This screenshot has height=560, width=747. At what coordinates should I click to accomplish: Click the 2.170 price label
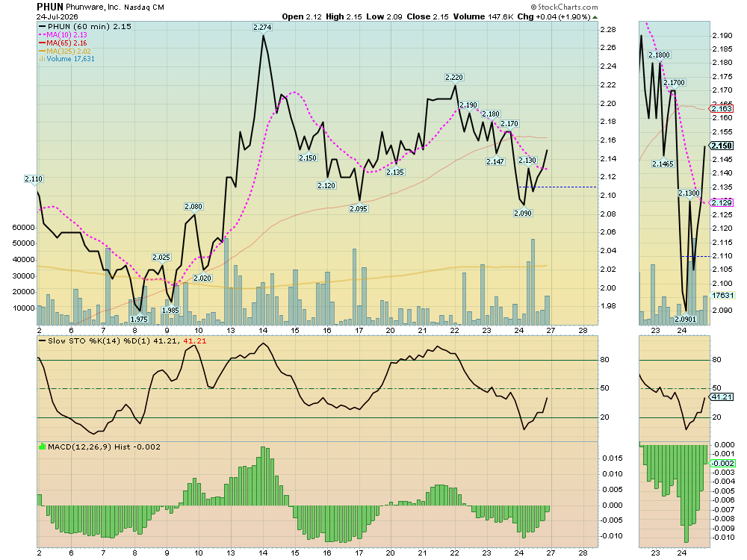[509, 123]
